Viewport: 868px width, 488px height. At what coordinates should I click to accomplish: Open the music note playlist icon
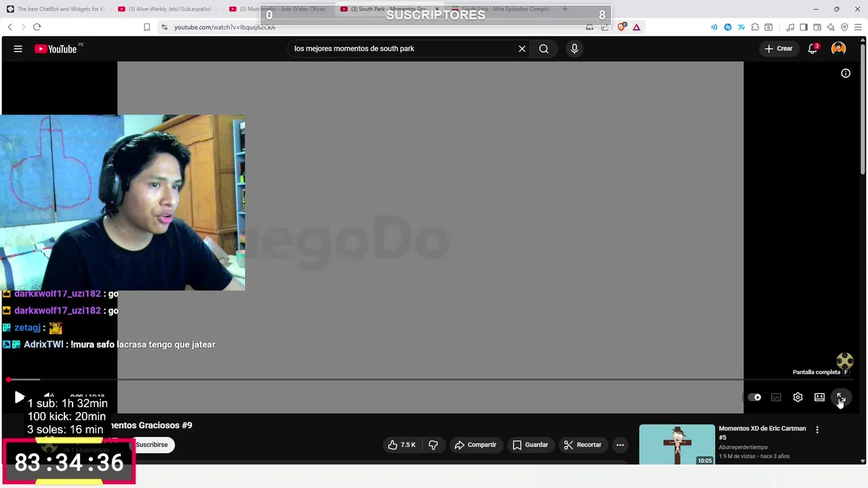pos(790,27)
